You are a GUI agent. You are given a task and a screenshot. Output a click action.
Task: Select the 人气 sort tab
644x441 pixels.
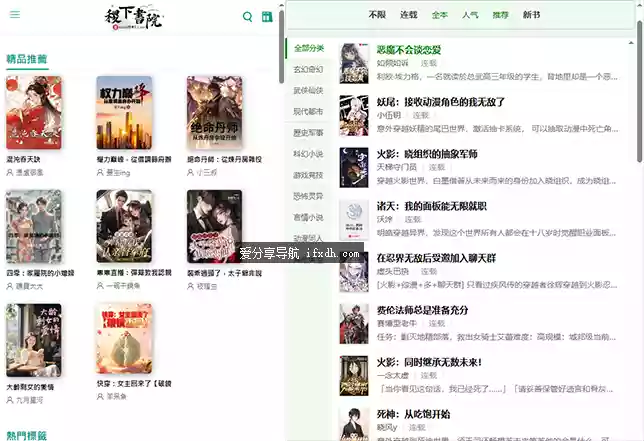[470, 15]
